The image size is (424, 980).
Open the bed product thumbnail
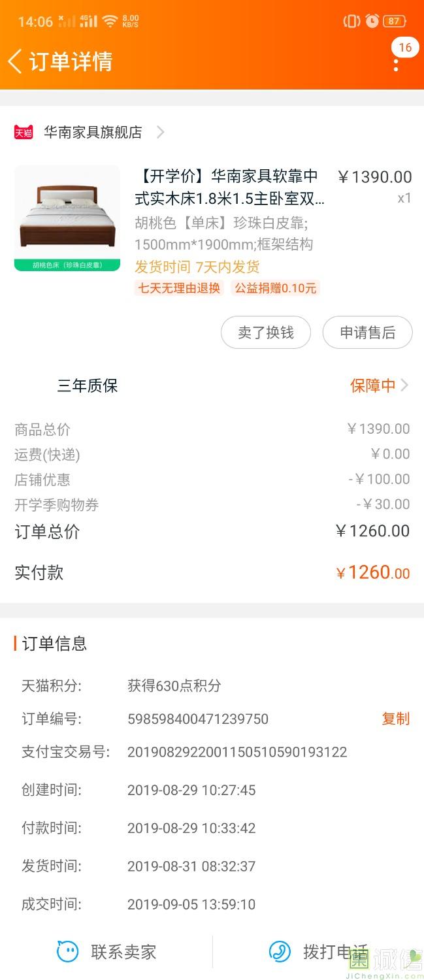tap(67, 218)
